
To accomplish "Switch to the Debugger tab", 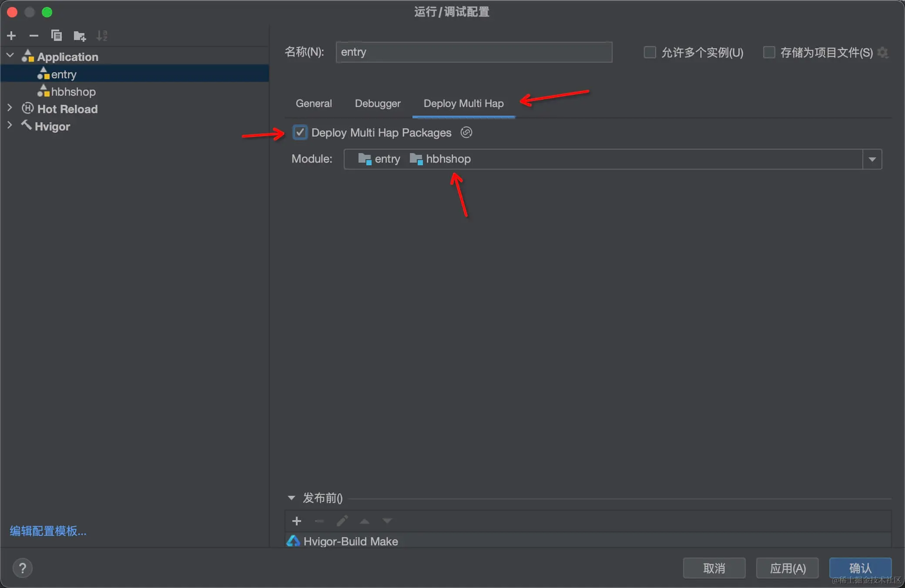I will coord(378,104).
